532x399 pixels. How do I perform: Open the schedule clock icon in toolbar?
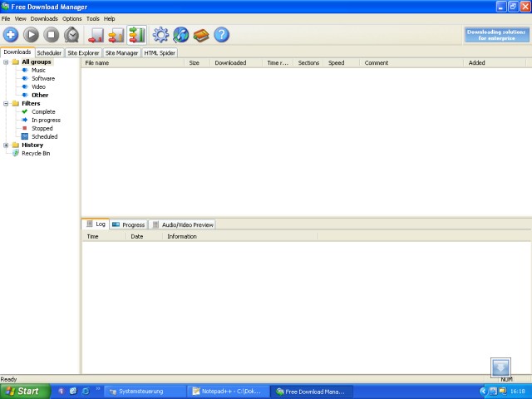click(71, 35)
